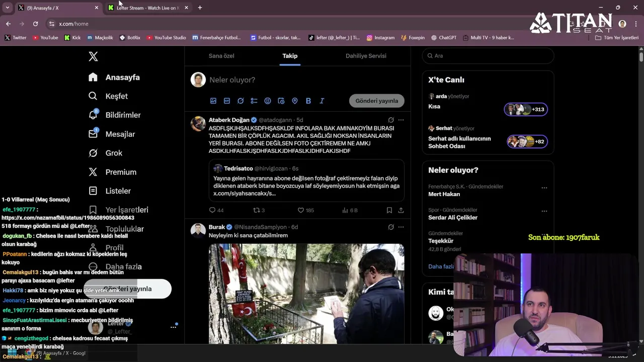644x362 pixels.
Task: Switch to the Dahiliye Servisi tab
Action: [366, 56]
